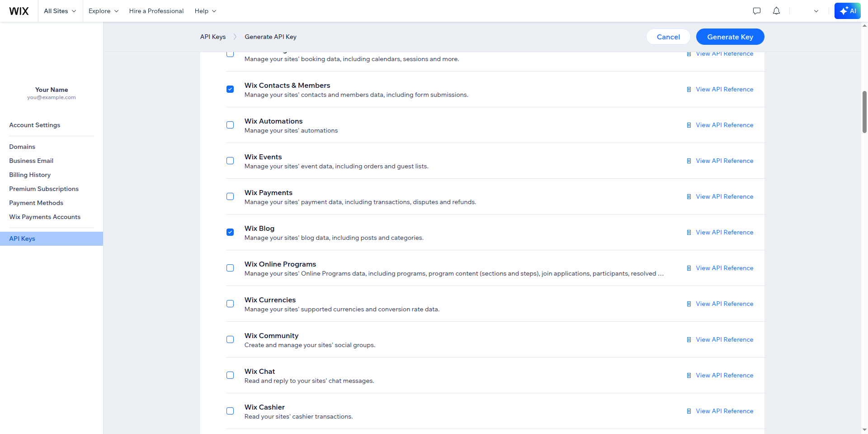Open Account Settings in sidebar
Image resolution: width=868 pixels, height=434 pixels.
pos(35,125)
